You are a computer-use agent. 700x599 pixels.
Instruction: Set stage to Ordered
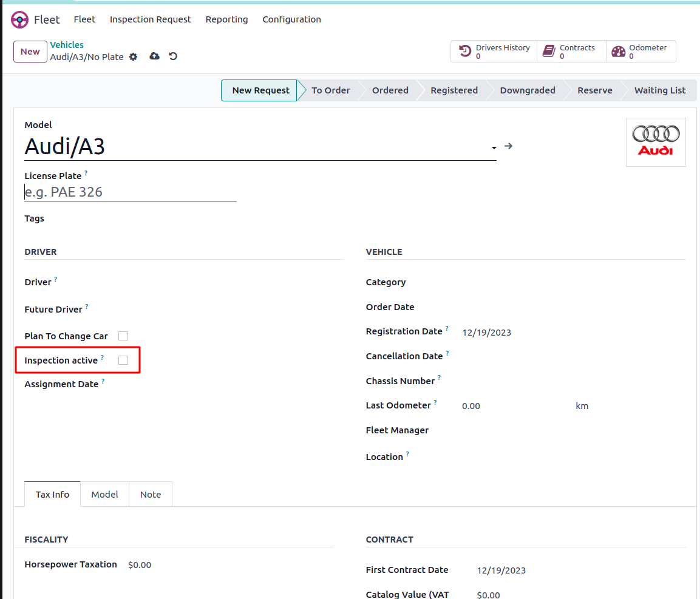click(390, 90)
